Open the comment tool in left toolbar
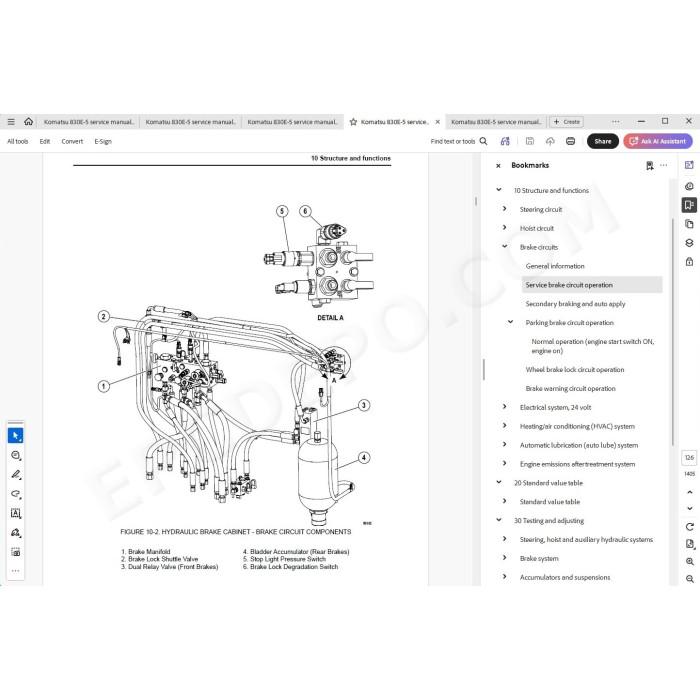The image size is (700, 700). [x=16, y=455]
